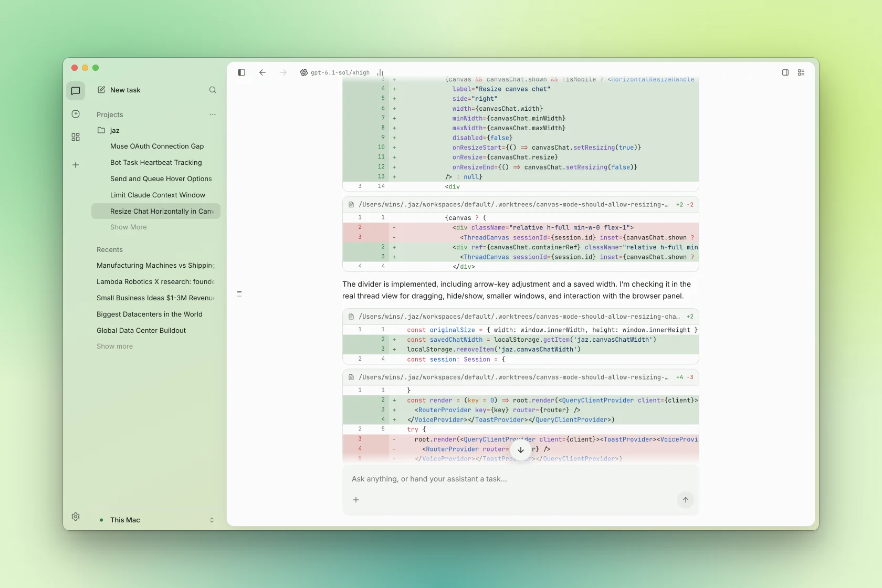Click the bar chart usage icon
Viewport: 882px width, 588px height.
pos(380,72)
